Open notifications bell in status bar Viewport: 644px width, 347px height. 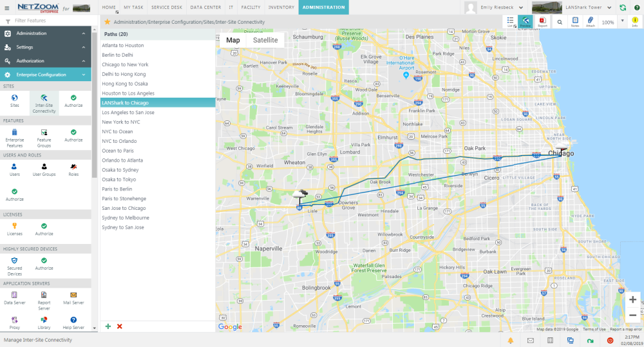click(511, 341)
